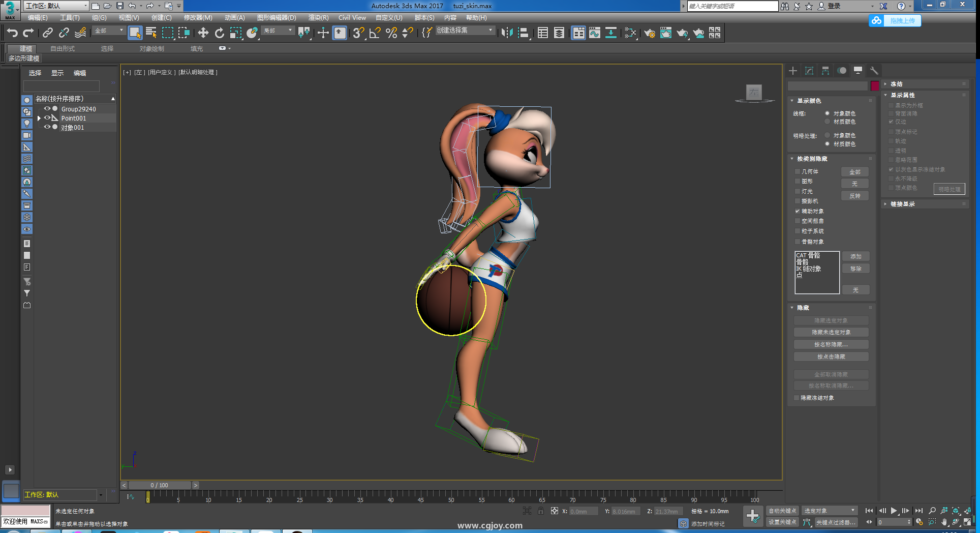Screen dimensions: 980x533
Task: Check the 图形 hide-by-category box
Action: (798, 182)
